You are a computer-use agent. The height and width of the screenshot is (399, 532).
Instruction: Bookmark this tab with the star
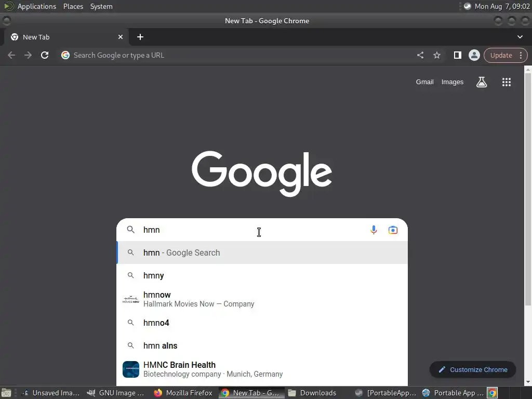(x=436, y=55)
